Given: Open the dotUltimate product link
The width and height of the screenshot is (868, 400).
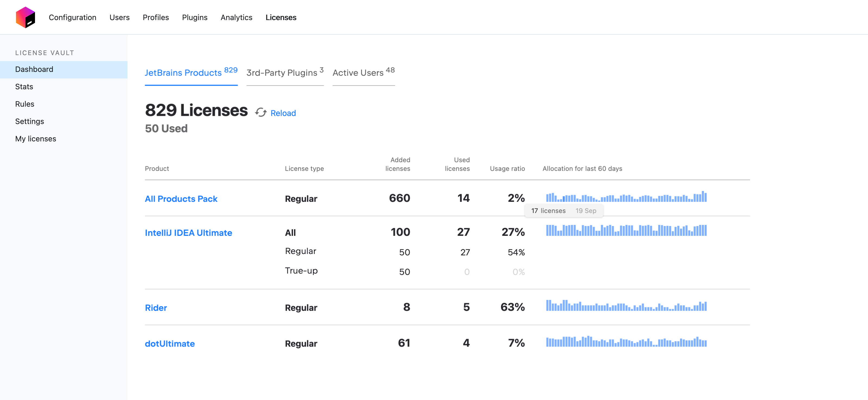Looking at the screenshot, I should click(x=170, y=344).
